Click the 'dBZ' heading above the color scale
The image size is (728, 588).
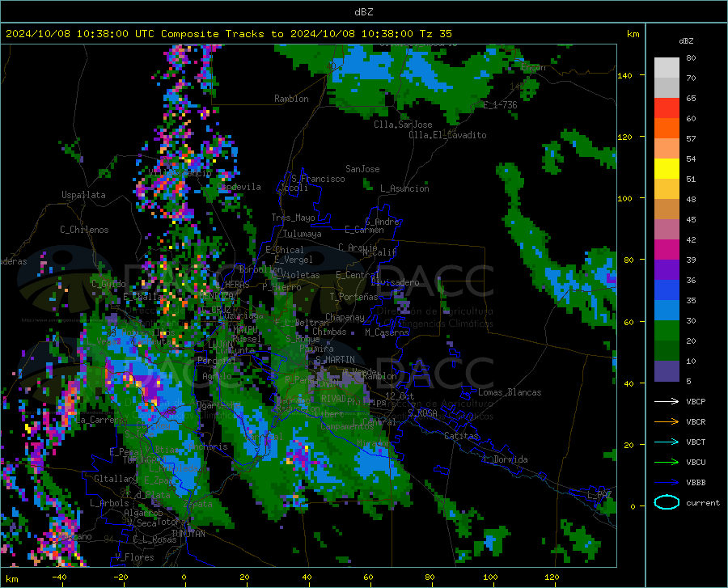click(x=686, y=40)
